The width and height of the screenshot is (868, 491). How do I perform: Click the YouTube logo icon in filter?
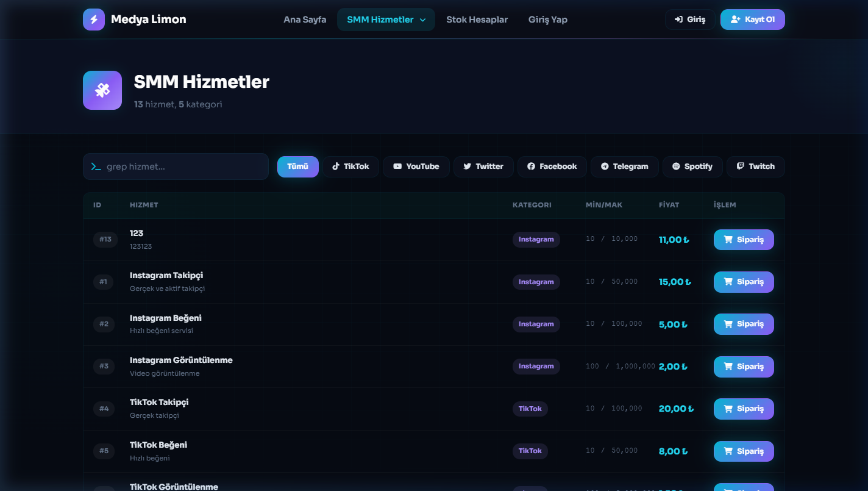pos(397,167)
